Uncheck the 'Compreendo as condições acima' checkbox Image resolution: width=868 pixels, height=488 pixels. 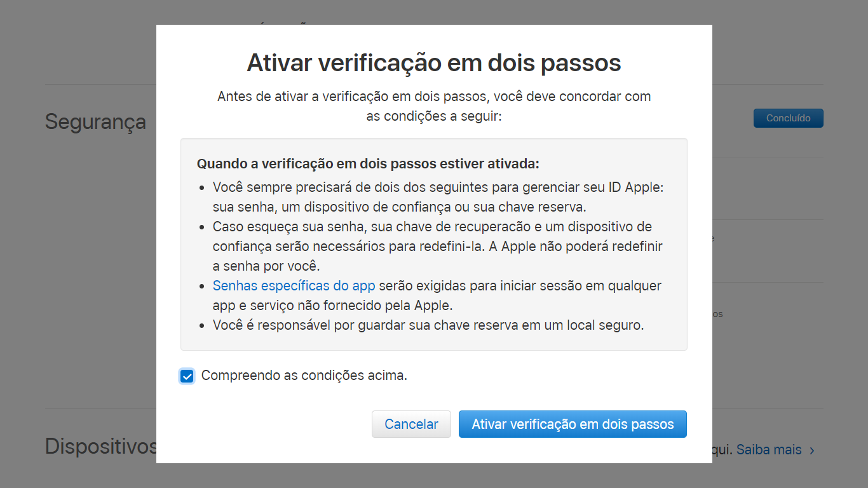pyautogui.click(x=187, y=376)
